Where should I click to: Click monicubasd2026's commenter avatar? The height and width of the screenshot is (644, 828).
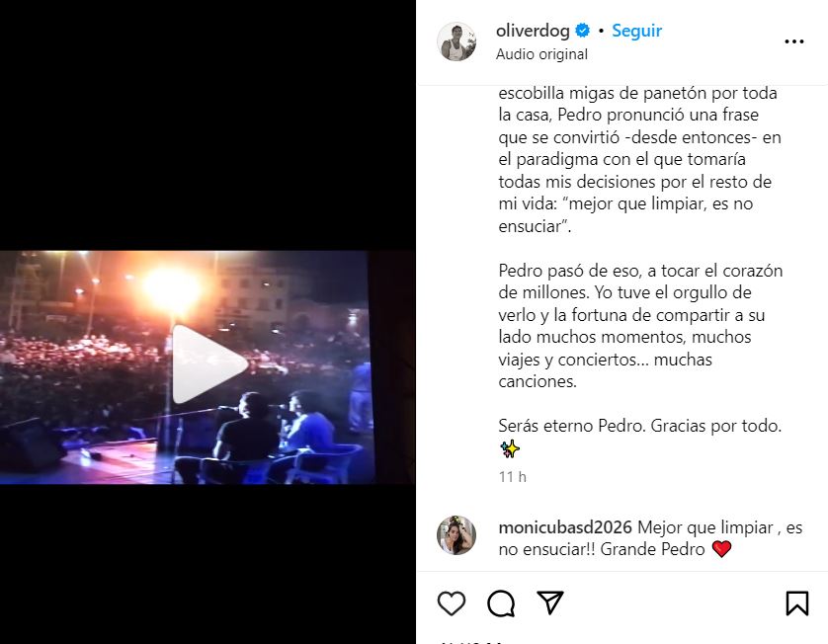click(x=456, y=535)
